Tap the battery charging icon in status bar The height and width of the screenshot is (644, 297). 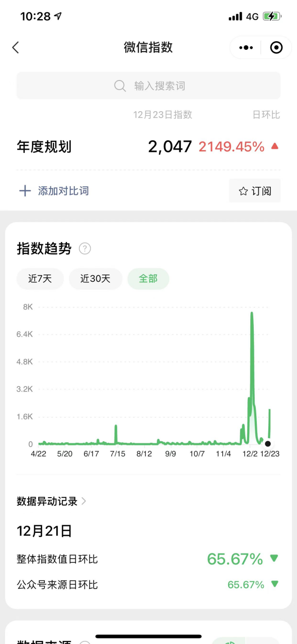[272, 16]
